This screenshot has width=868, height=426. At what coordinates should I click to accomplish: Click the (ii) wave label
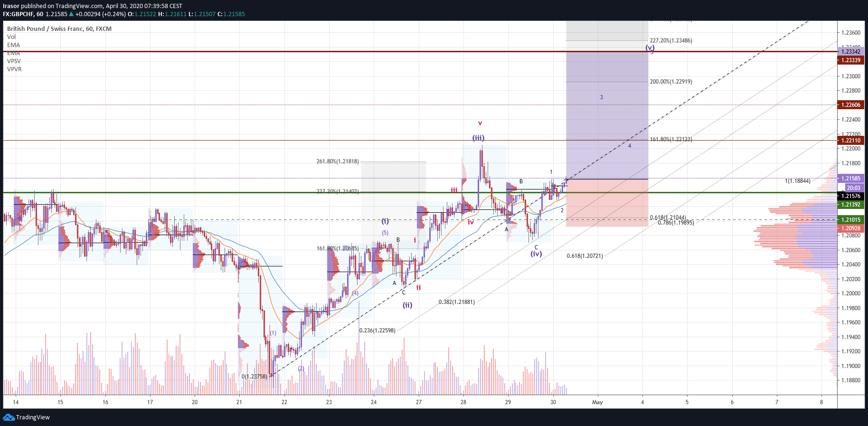tap(407, 305)
